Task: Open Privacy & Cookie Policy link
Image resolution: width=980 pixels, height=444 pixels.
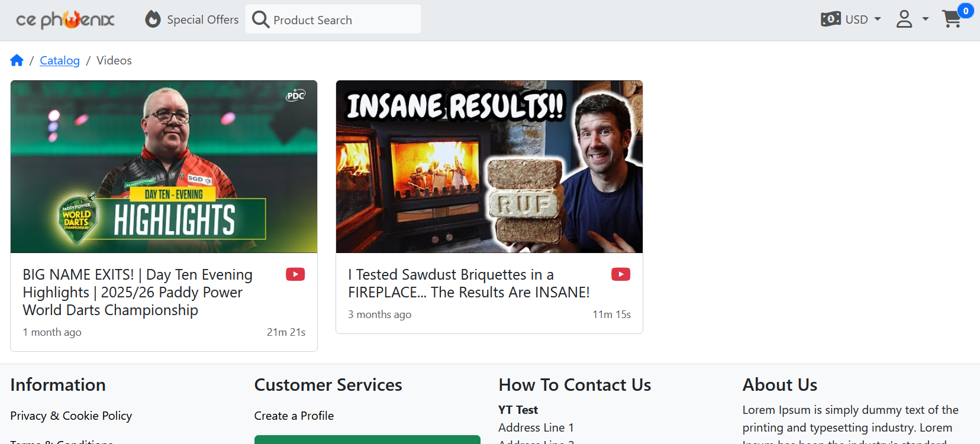Action: click(71, 416)
